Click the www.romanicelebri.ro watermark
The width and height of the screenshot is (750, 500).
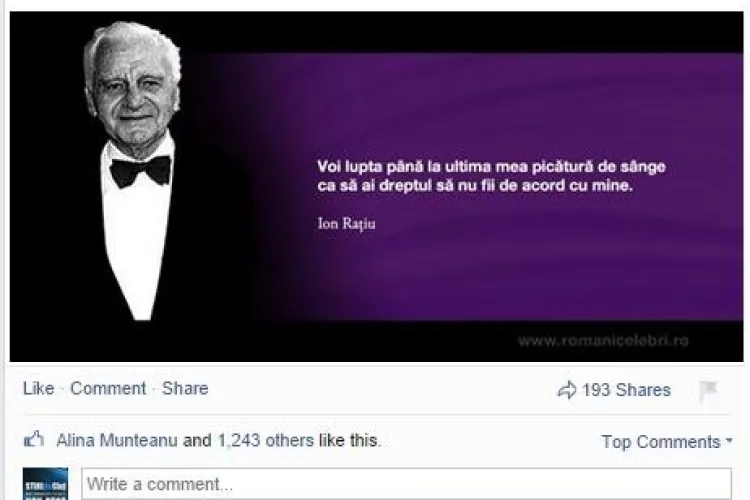pos(603,340)
